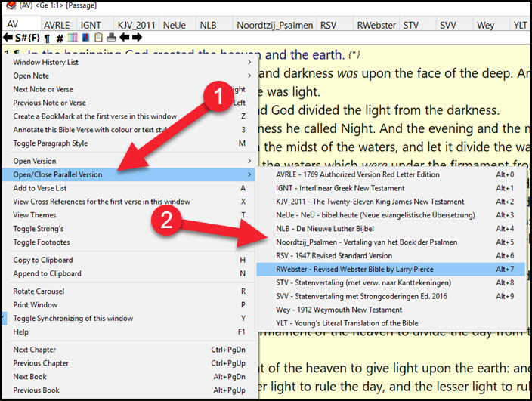Viewport: 532px width, 401px height.
Task: Choose Copy to Clipboard
Action: pyautogui.click(x=129, y=260)
